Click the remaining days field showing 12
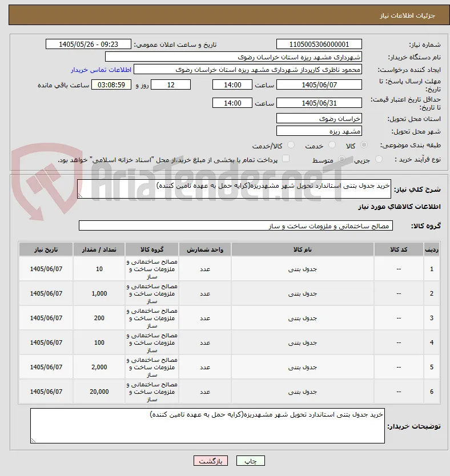 [171, 84]
